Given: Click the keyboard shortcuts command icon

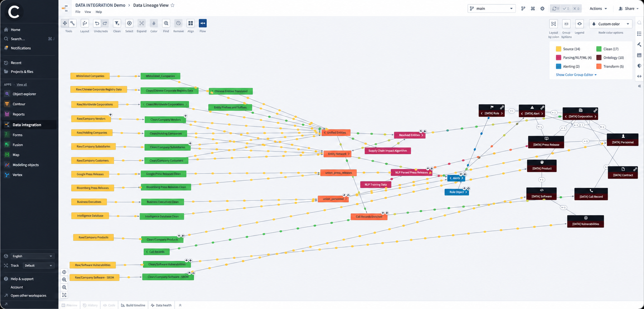Looking at the screenshot, I should click(x=533, y=9).
